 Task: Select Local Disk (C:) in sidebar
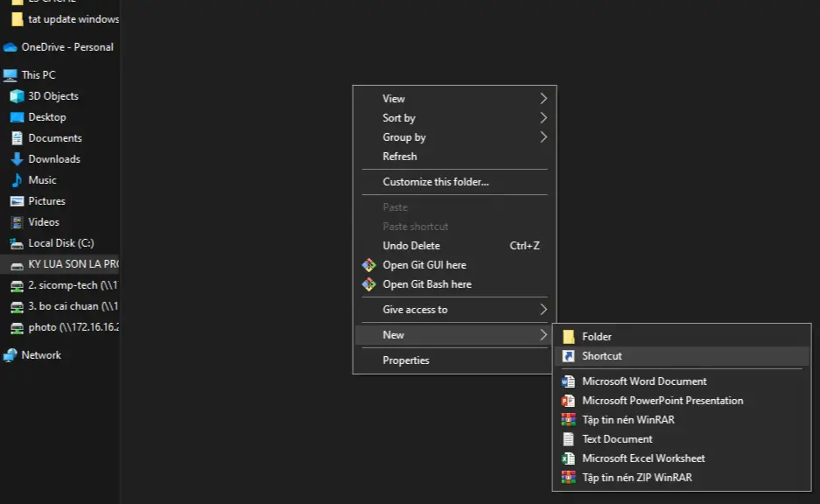tap(60, 243)
